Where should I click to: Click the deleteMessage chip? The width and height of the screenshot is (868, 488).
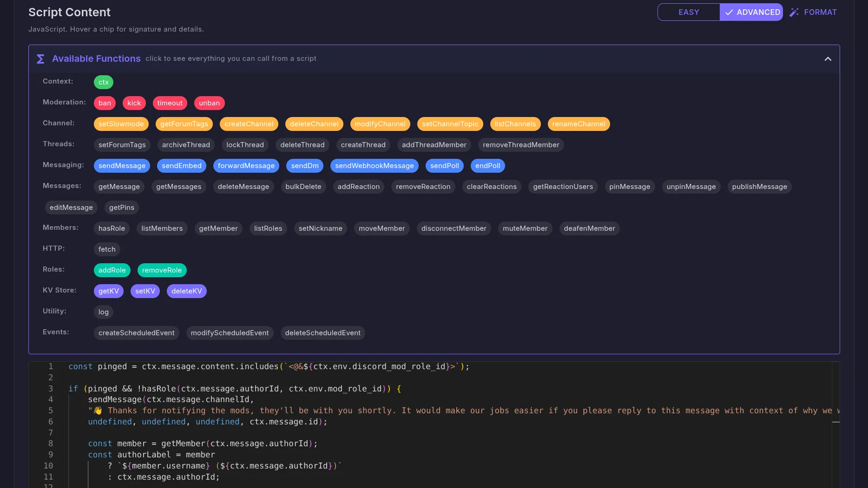click(243, 187)
